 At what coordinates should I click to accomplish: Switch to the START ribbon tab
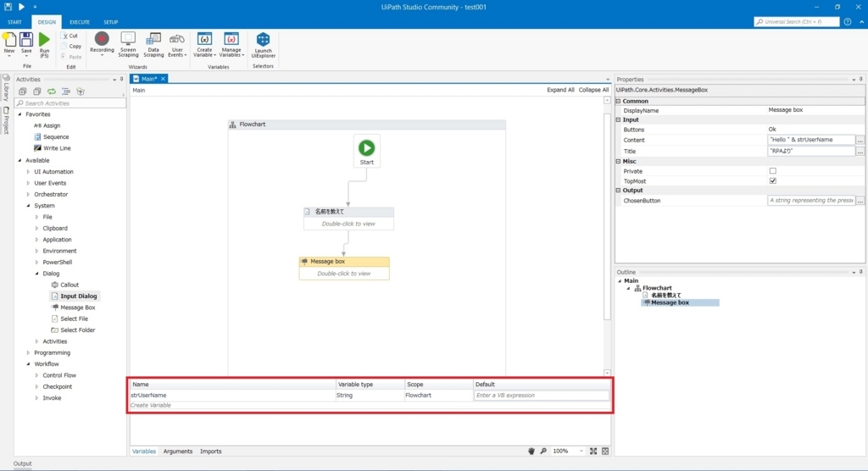click(x=15, y=22)
